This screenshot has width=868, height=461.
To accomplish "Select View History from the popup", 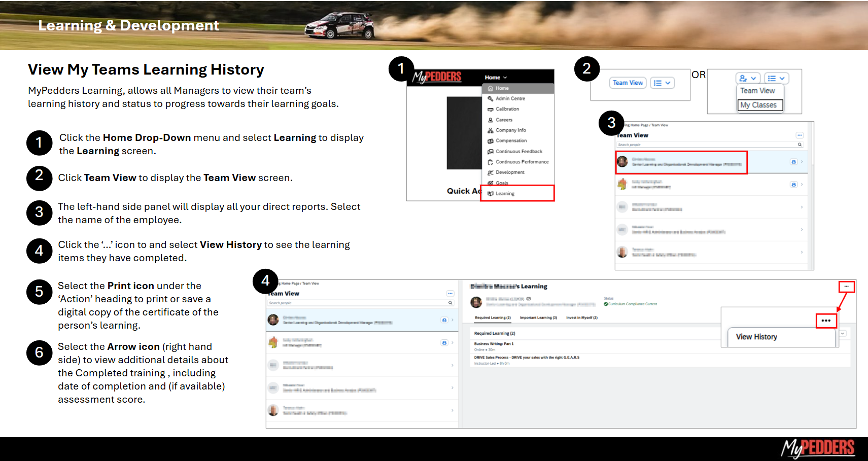I will (x=756, y=337).
